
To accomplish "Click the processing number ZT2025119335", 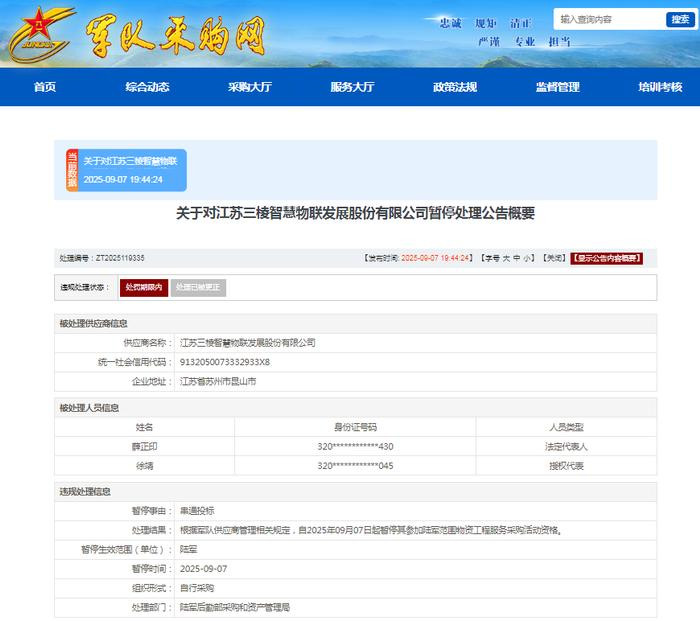I will point(120,258).
